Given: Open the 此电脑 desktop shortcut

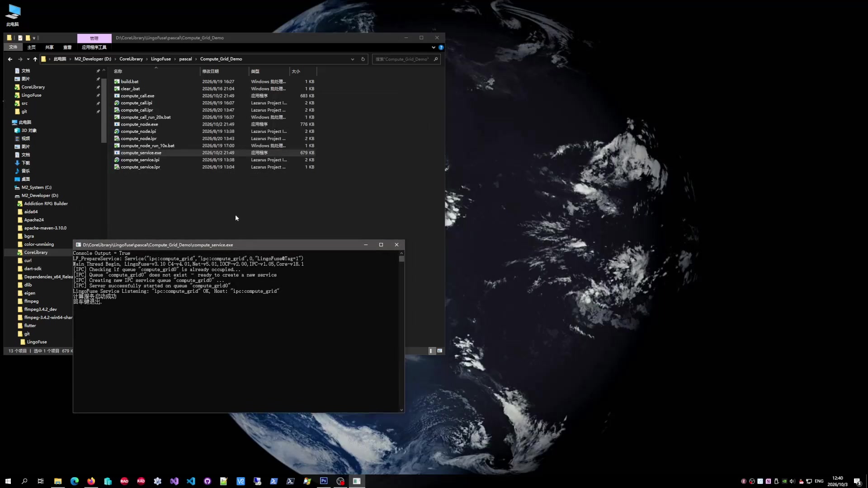Looking at the screenshot, I should coord(13,15).
